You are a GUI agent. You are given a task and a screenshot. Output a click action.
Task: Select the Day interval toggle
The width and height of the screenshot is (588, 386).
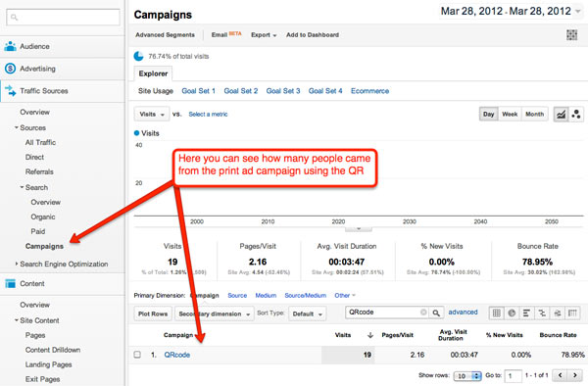488,114
